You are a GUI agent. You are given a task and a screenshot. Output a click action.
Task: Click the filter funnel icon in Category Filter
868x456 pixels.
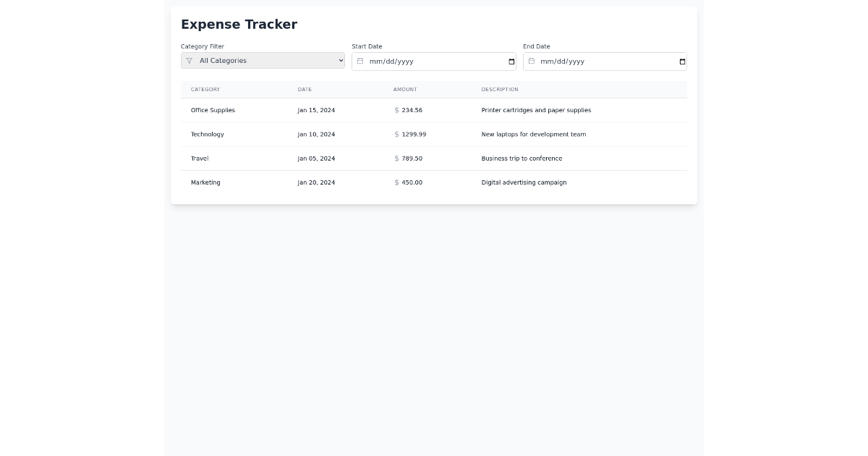[189, 61]
